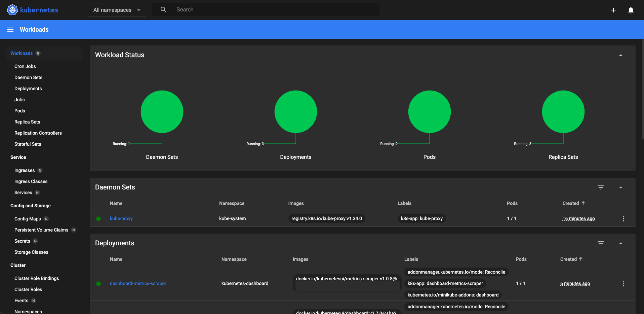Click the search magnifier icon
Image resolution: width=644 pixels, height=314 pixels.
pyautogui.click(x=163, y=9)
